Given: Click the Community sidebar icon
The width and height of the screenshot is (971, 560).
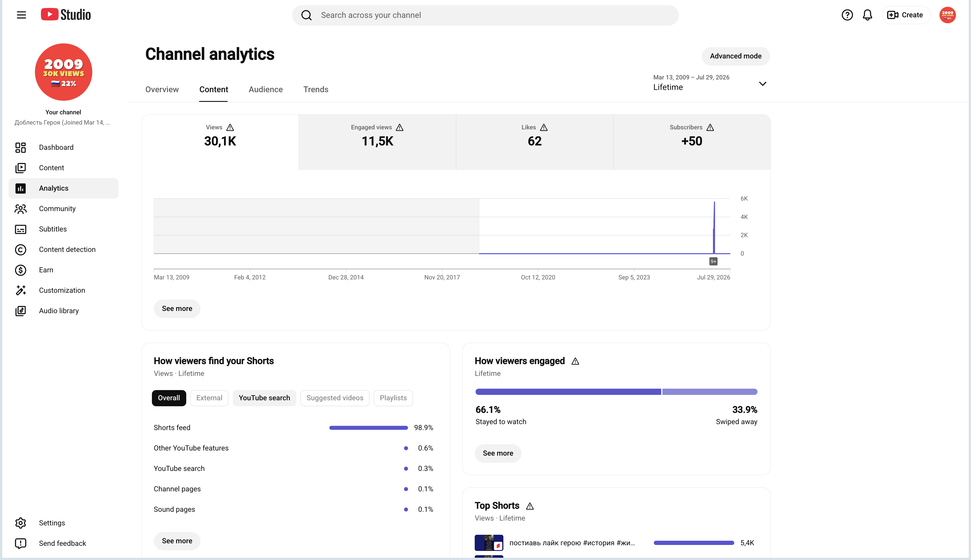Looking at the screenshot, I should coord(20,209).
